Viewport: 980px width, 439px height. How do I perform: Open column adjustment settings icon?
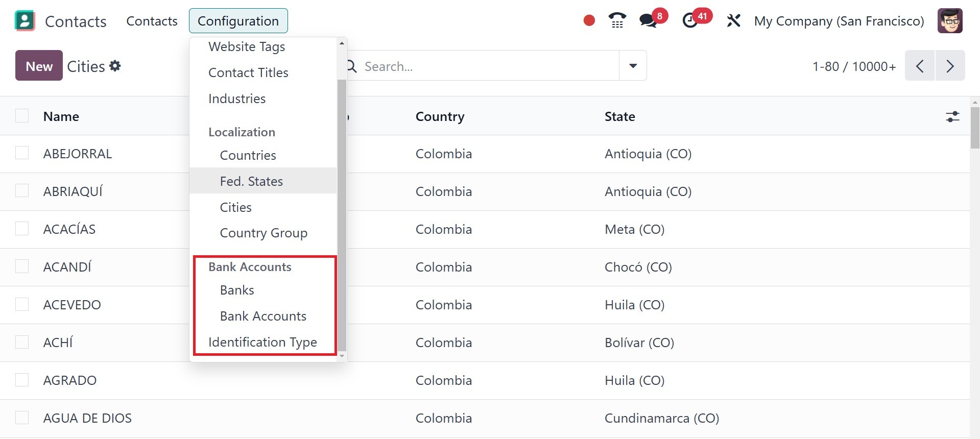tap(952, 116)
